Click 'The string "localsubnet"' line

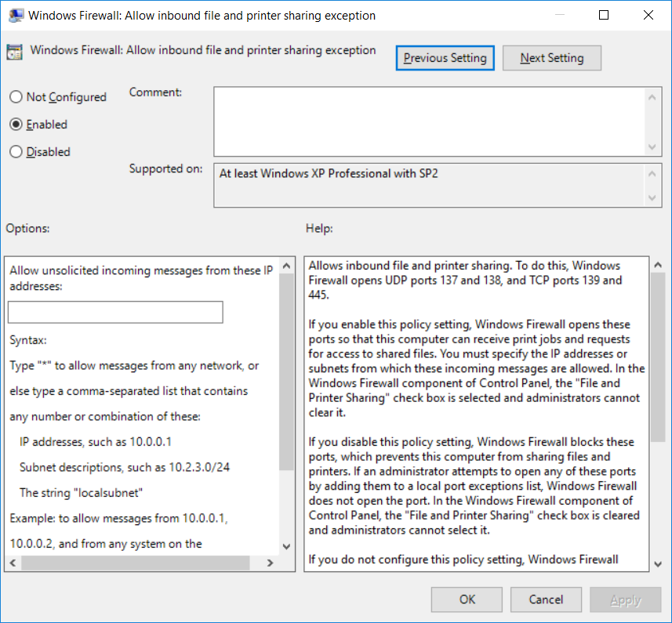[81, 493]
